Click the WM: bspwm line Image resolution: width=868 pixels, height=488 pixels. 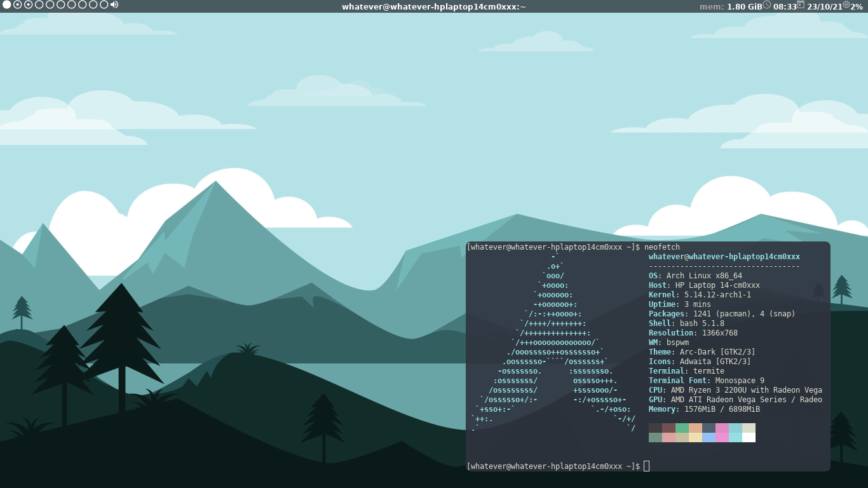pos(668,342)
